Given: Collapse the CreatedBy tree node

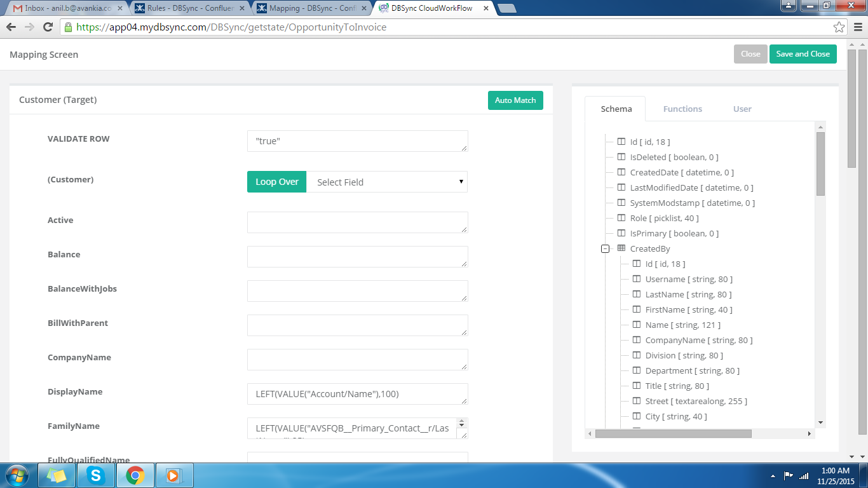Looking at the screenshot, I should (x=606, y=249).
